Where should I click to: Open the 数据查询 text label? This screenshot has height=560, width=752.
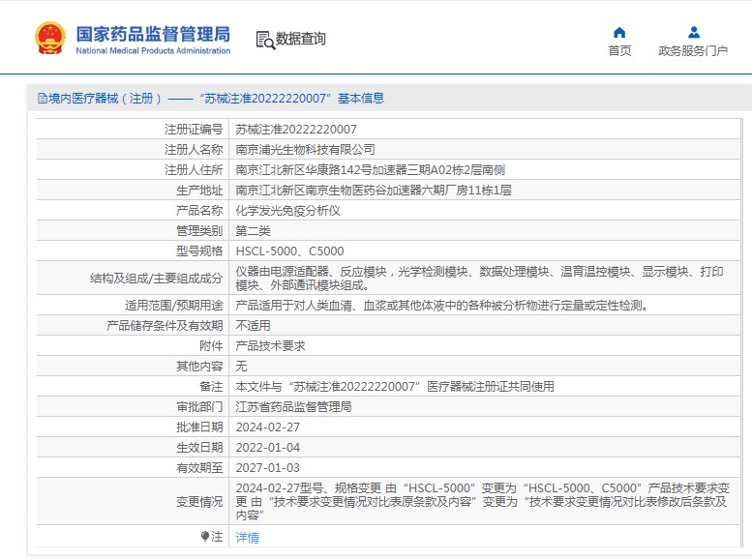(301, 40)
